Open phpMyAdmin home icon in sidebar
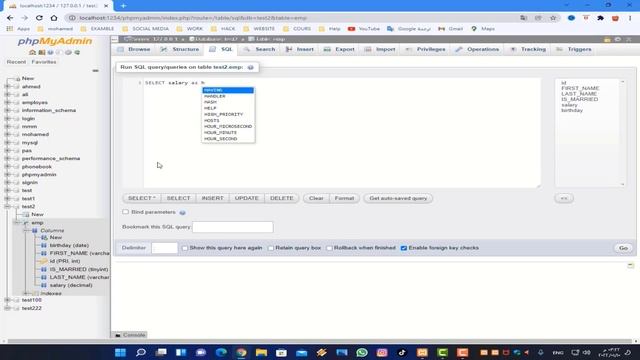This screenshot has width=640, height=360. pyautogui.click(x=33, y=52)
